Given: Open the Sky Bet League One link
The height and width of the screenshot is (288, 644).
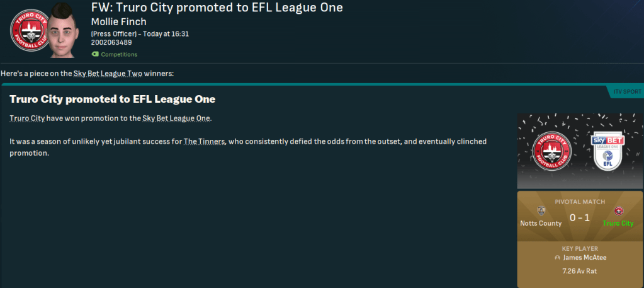Looking at the screenshot, I should 177,119.
